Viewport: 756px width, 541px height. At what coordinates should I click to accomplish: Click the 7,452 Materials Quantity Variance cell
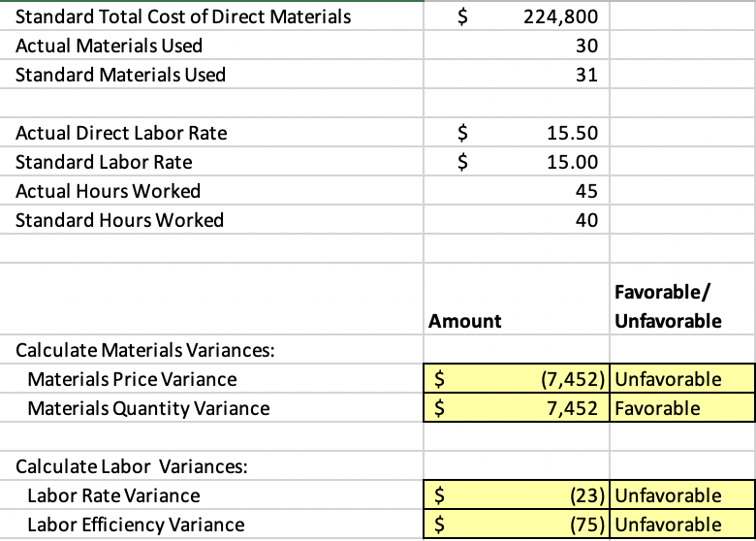click(517, 408)
